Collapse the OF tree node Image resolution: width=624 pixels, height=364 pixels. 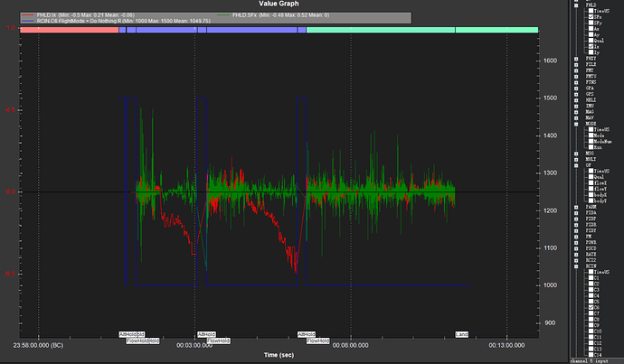pyautogui.click(x=576, y=165)
